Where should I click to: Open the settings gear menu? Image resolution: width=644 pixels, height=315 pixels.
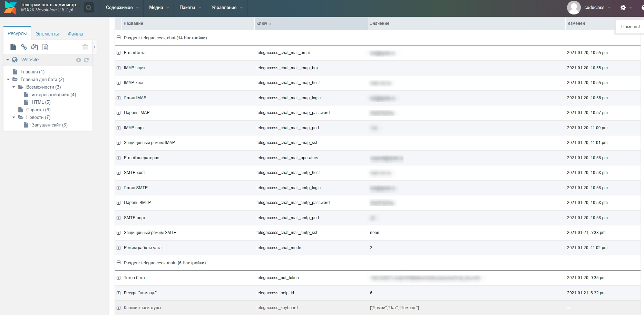point(623,8)
